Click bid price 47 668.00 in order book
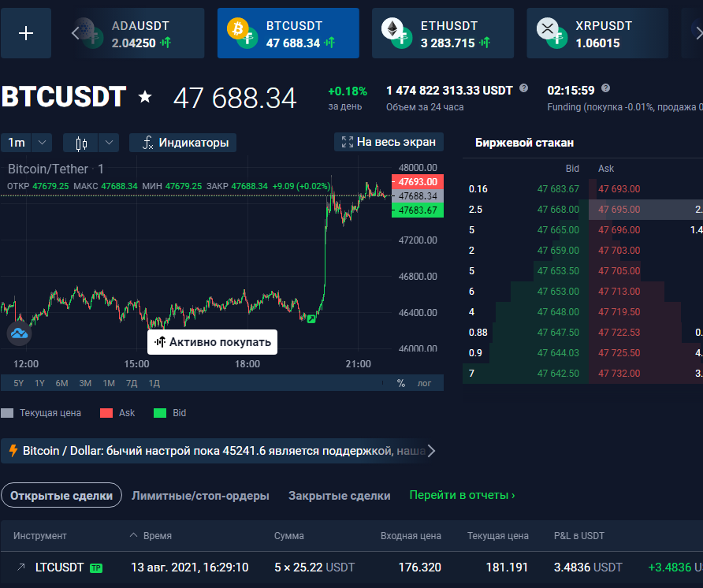Screen dimensions: 703x588 558,210
